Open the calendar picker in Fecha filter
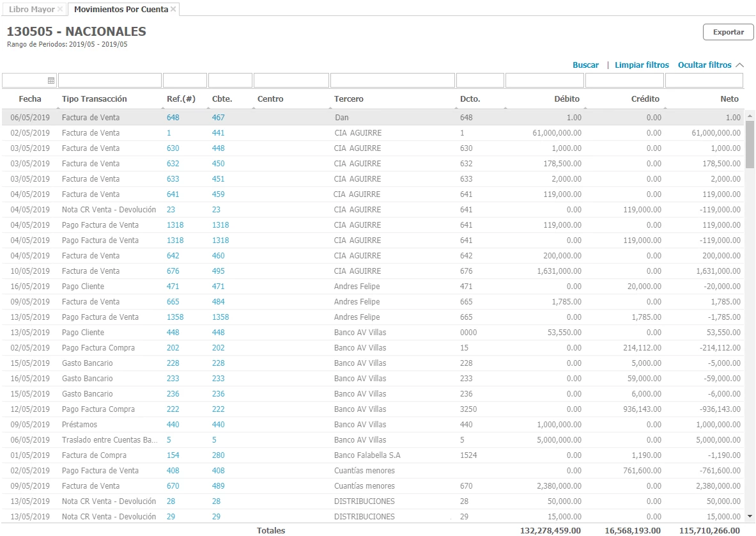The image size is (756, 536). 51,81
